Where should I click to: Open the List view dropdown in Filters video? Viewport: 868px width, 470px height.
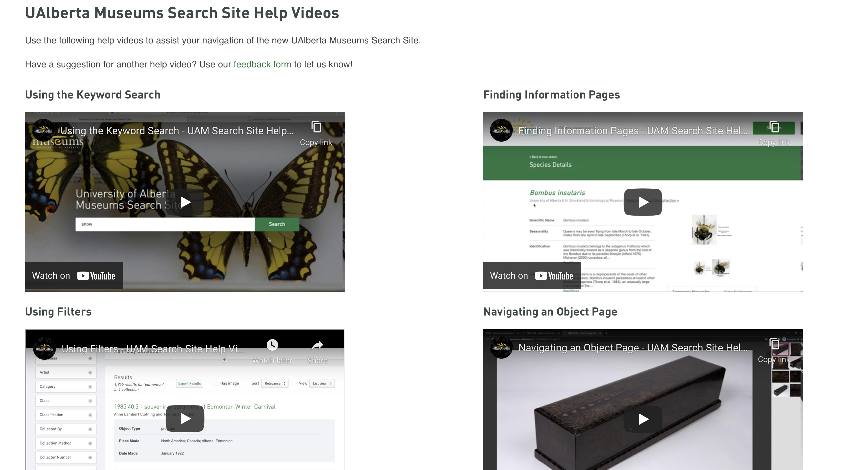tap(322, 383)
